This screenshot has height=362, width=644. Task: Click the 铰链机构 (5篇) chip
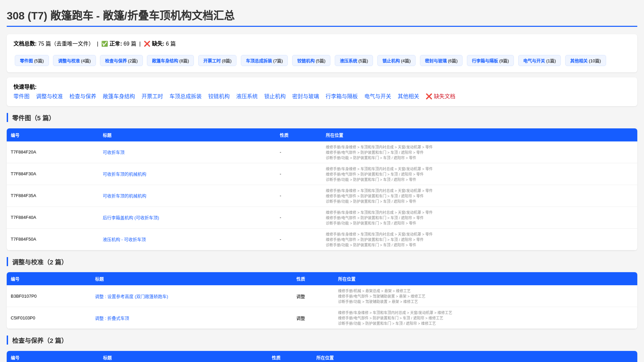pos(311,61)
